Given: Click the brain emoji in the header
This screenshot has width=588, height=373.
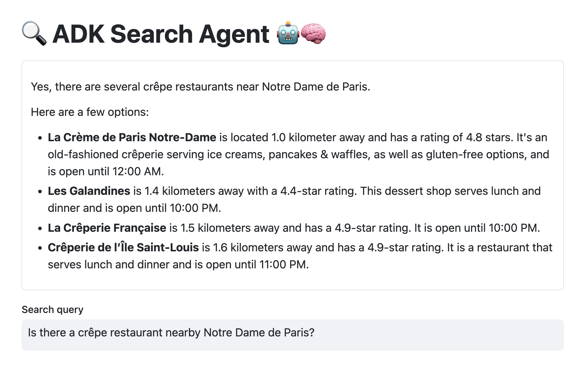Looking at the screenshot, I should [x=313, y=33].
